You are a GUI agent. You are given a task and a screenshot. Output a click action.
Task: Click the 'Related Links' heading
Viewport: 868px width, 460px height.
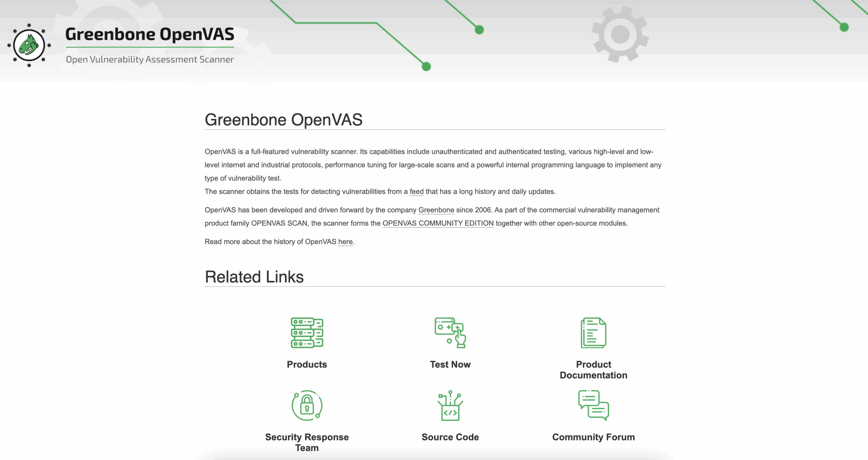(x=254, y=277)
